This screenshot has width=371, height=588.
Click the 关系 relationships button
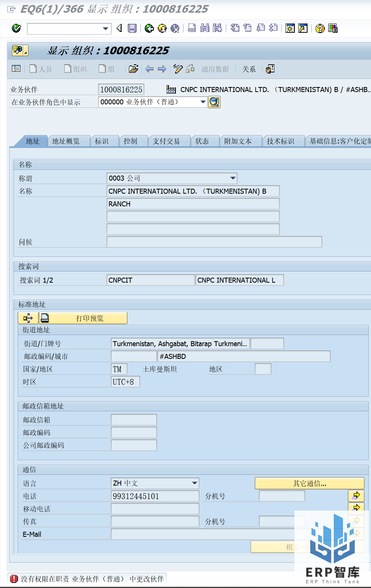[249, 69]
